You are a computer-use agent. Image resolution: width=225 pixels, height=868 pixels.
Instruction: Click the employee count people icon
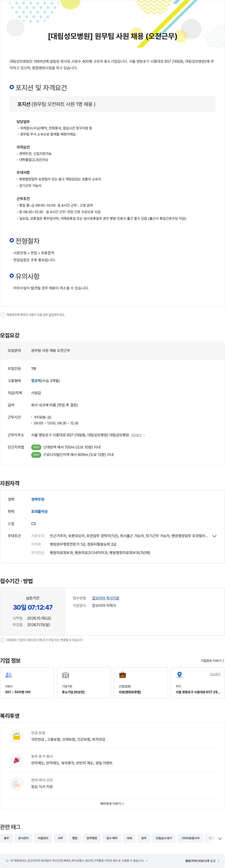[9, 675]
